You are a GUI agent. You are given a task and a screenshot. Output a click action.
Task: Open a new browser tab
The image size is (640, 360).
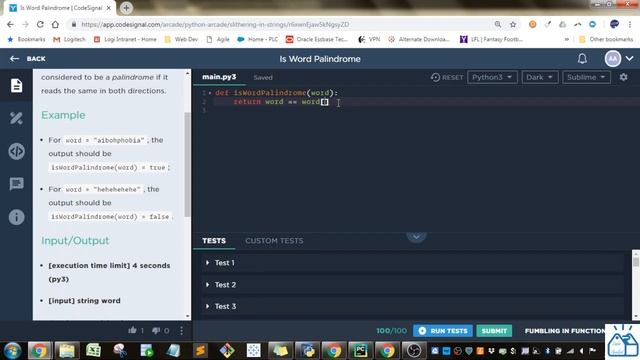(126, 8)
